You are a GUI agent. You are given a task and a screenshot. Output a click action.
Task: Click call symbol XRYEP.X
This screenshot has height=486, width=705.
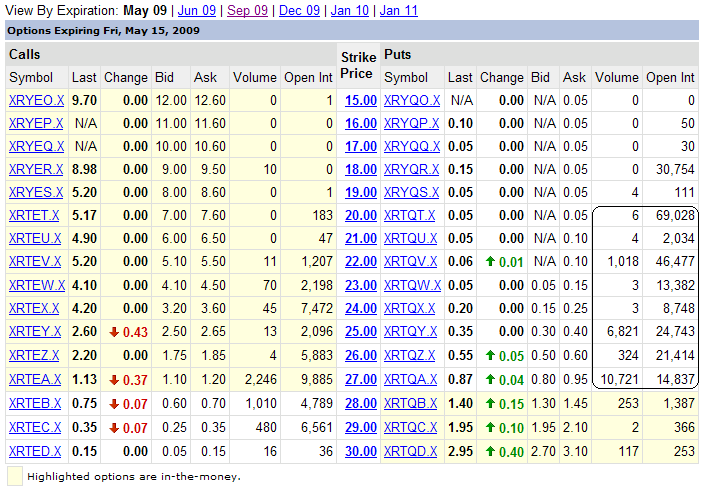coord(36,123)
